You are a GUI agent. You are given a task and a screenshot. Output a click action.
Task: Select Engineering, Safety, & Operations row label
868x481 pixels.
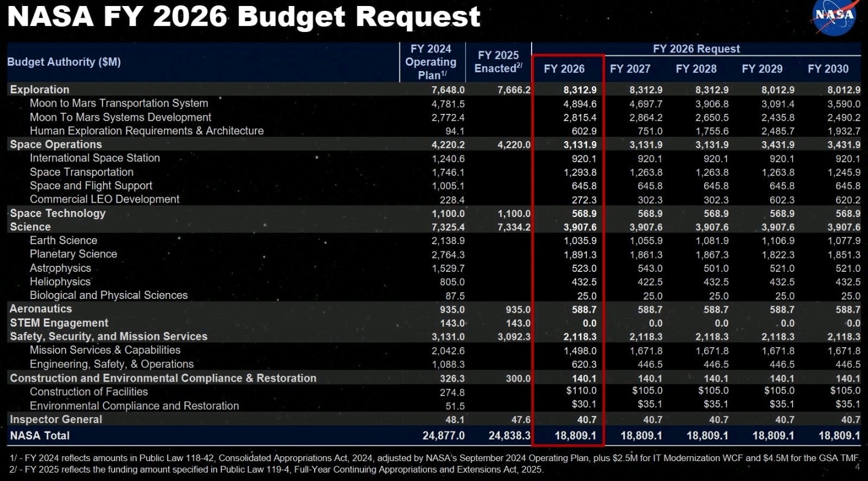click(112, 364)
